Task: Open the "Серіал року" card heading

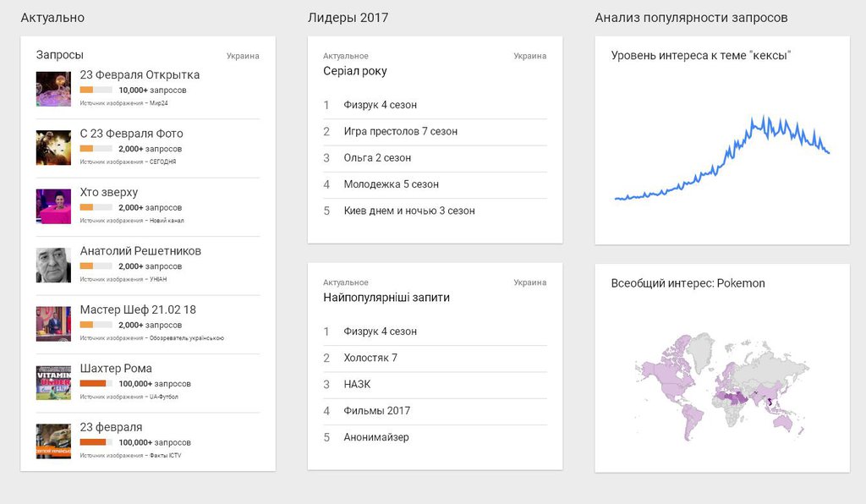Action: 355,71
